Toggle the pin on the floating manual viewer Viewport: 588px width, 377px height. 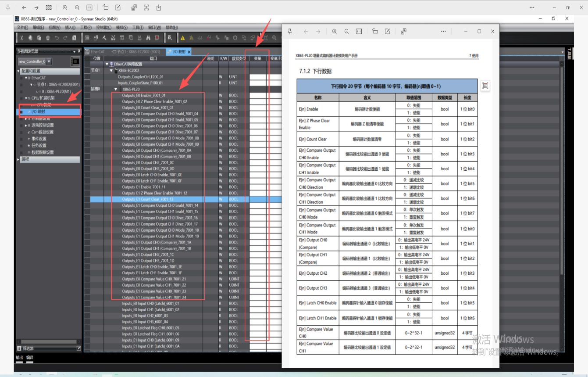click(x=290, y=32)
